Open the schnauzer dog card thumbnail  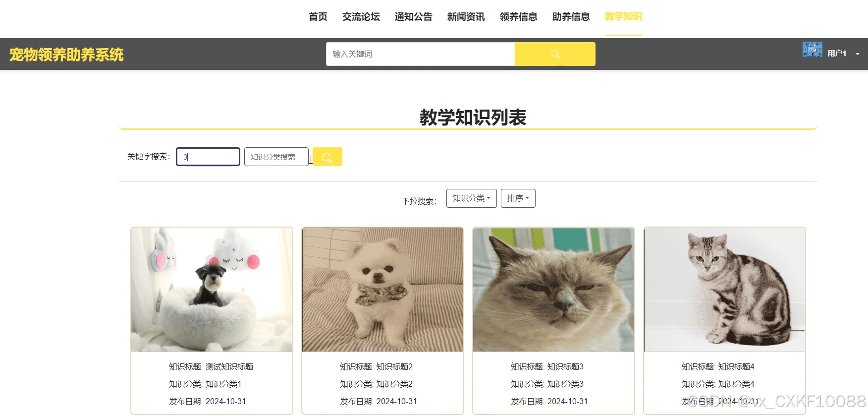coord(212,290)
